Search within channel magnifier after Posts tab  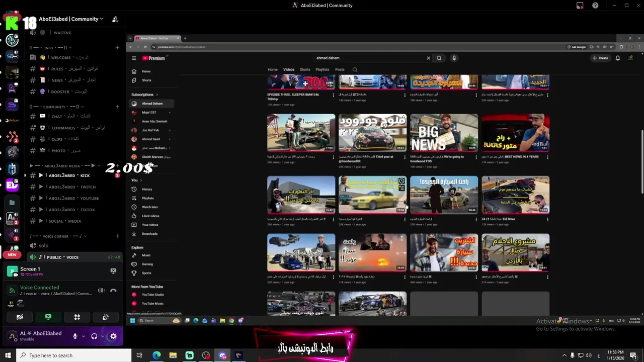tap(355, 70)
